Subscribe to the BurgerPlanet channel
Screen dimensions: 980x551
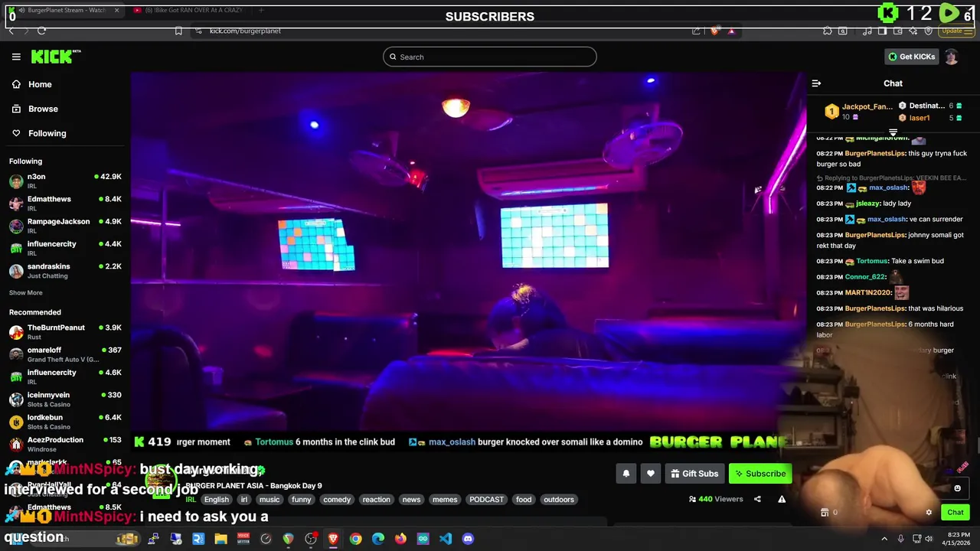point(760,474)
